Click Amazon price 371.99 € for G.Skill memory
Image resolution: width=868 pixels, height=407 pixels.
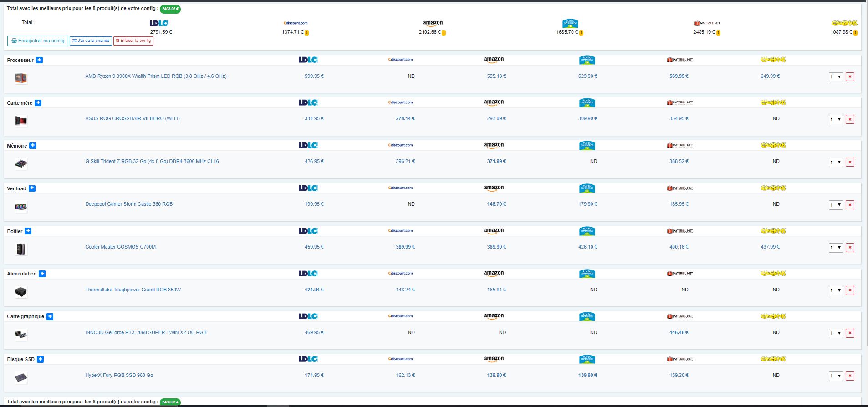click(496, 161)
